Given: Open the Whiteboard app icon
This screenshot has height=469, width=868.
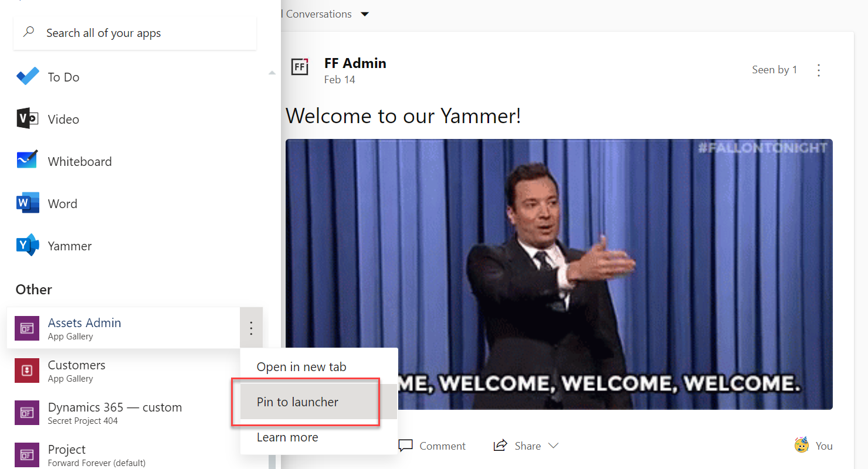Looking at the screenshot, I should coord(28,161).
